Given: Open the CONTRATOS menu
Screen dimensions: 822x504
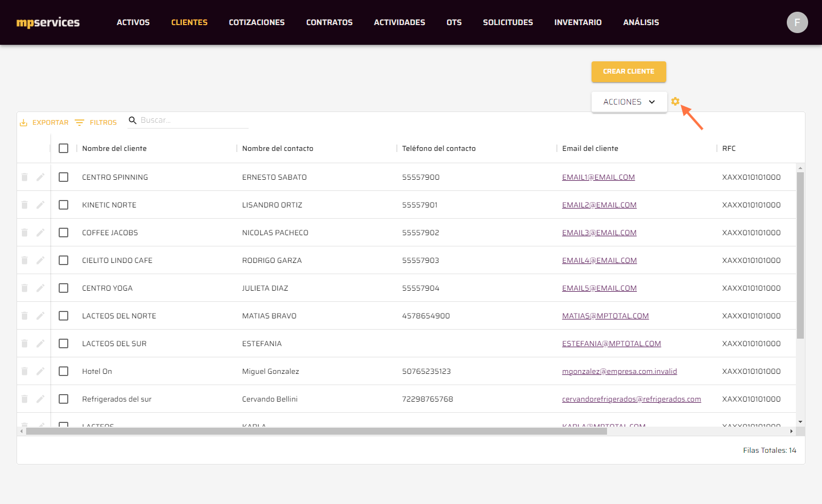Looking at the screenshot, I should pyautogui.click(x=329, y=22).
